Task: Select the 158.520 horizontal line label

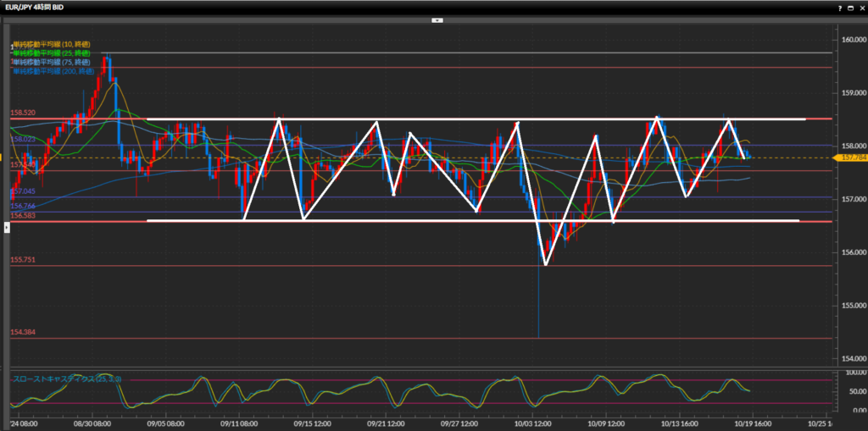Action: click(x=23, y=113)
